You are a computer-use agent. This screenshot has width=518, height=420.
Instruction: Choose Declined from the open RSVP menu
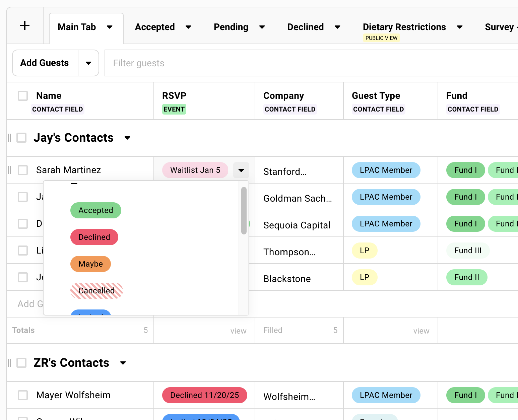[x=94, y=237]
